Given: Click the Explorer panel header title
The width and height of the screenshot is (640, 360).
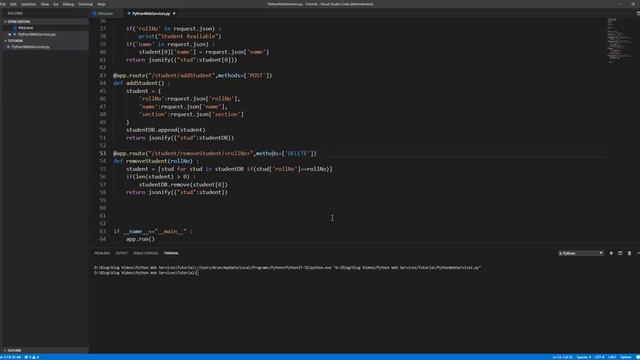Looking at the screenshot, I should 15,13.
